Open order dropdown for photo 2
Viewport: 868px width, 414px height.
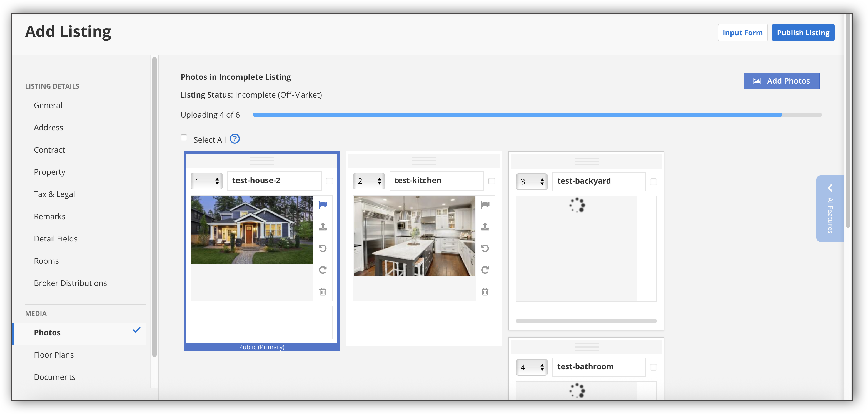click(x=369, y=181)
